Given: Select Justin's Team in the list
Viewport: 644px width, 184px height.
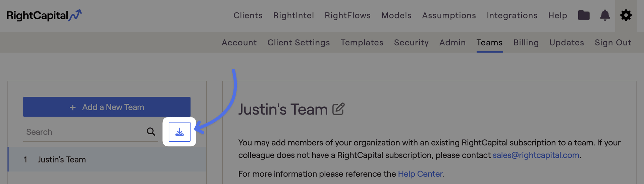Looking at the screenshot, I should 107,159.
